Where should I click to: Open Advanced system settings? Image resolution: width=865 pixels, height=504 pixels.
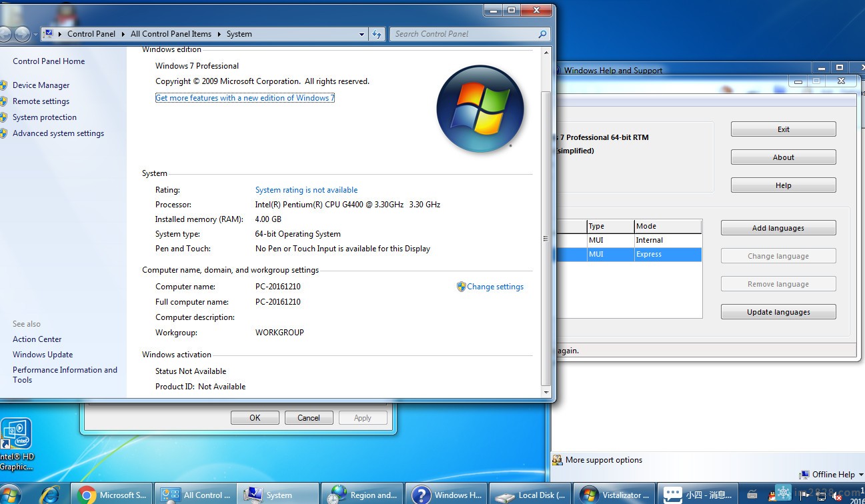coord(58,133)
